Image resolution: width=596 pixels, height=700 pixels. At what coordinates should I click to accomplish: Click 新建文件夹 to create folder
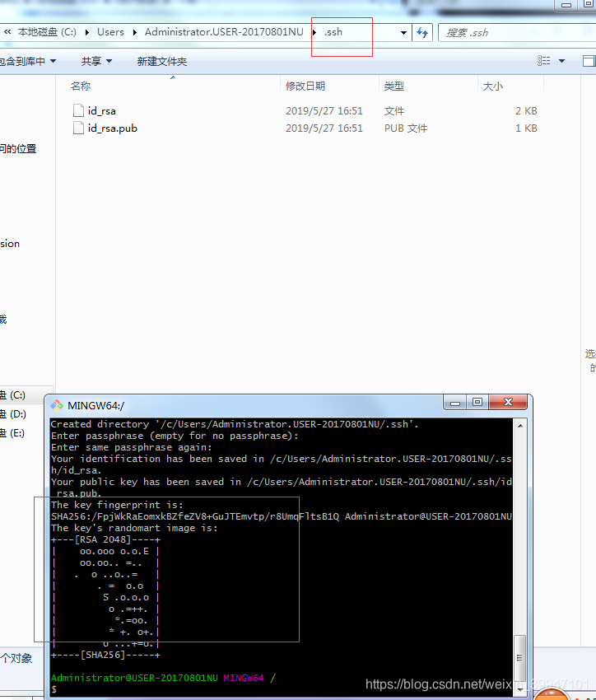(x=162, y=62)
